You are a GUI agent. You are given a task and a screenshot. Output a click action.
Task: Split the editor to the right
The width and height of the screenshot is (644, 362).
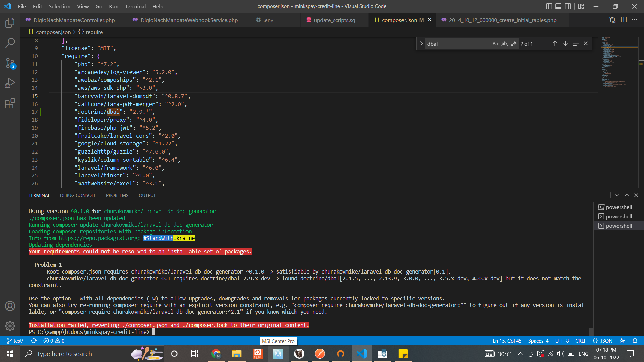point(624,20)
